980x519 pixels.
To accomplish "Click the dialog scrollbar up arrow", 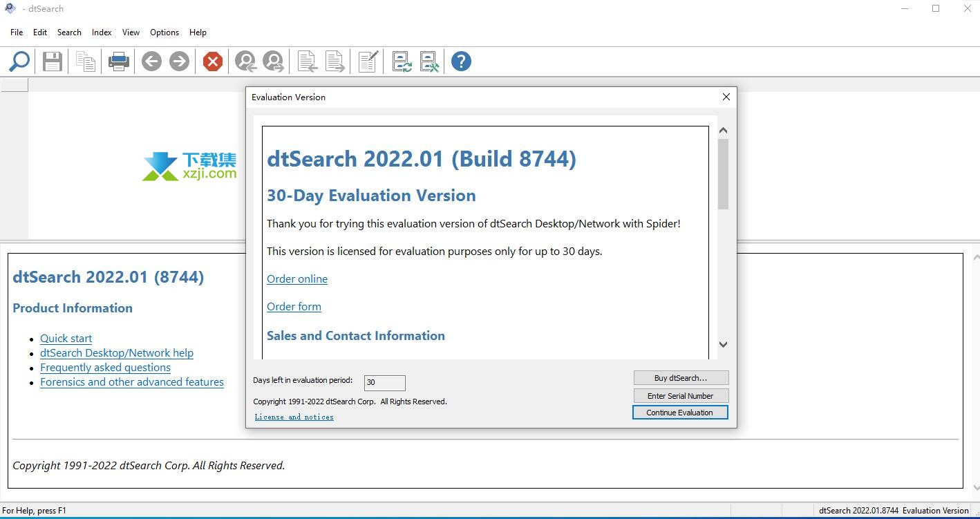I will click(x=723, y=131).
